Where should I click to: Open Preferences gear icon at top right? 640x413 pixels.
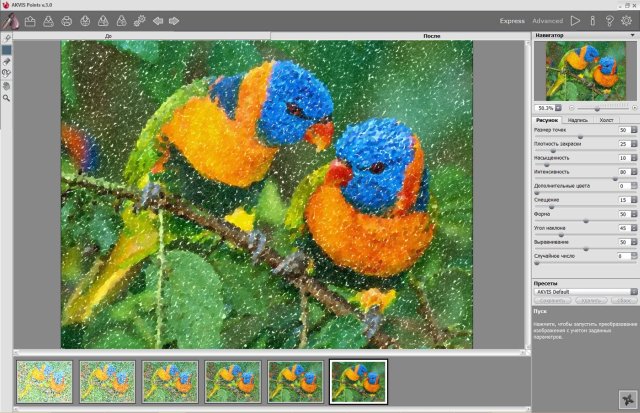626,19
